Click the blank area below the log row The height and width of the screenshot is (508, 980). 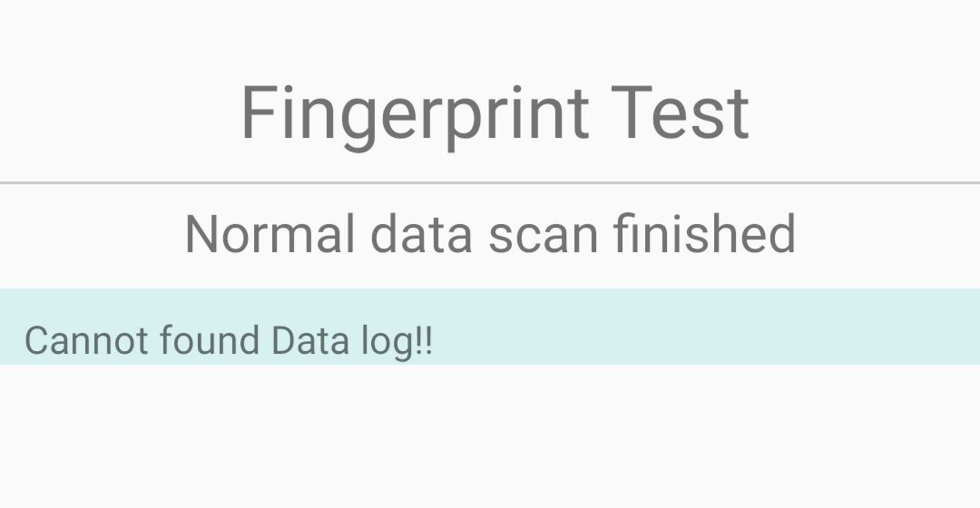click(x=490, y=435)
